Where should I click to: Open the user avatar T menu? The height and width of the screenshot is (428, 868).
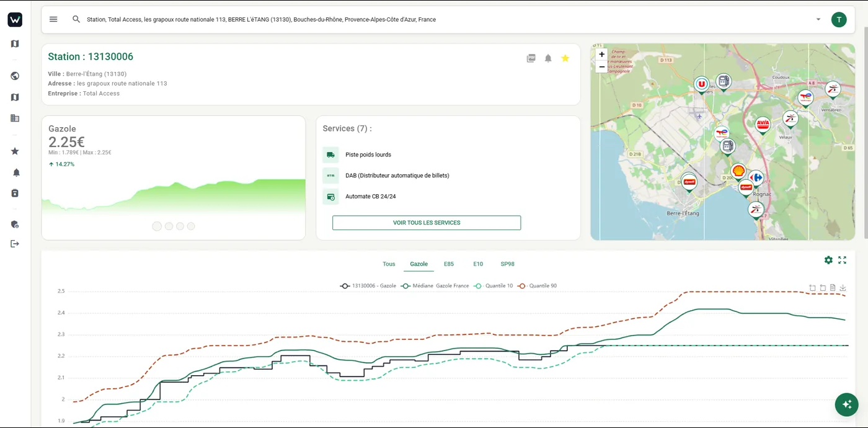click(x=839, y=19)
